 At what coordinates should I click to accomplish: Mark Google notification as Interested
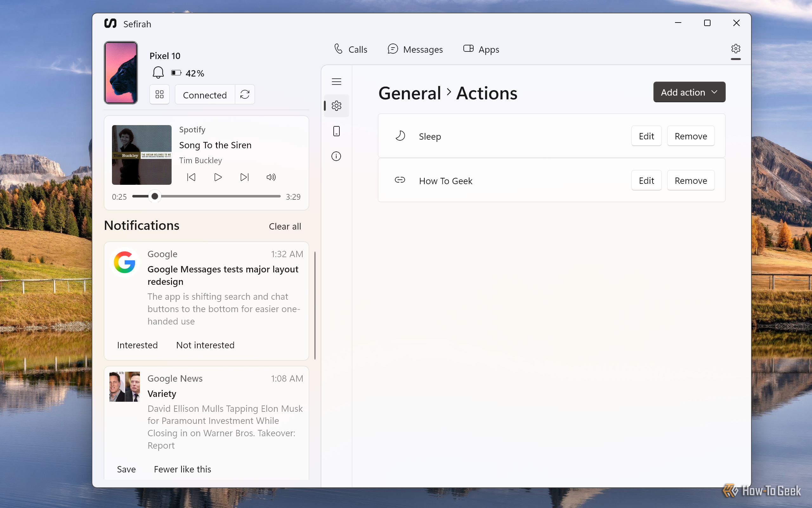[x=137, y=345]
